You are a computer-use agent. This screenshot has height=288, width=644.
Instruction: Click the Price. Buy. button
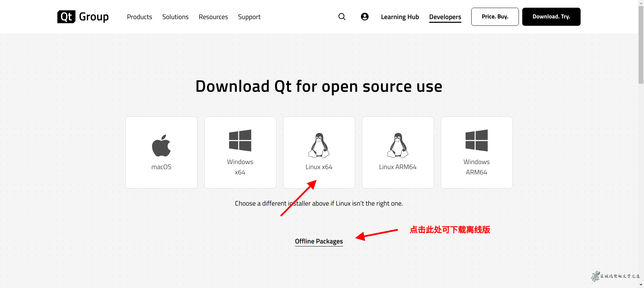pyautogui.click(x=495, y=17)
